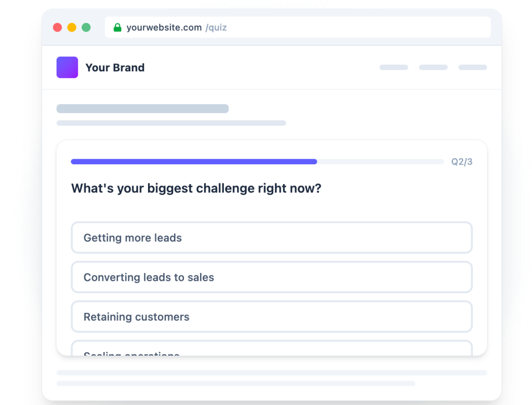Click the Q2/3 progress label
This screenshot has width=532, height=405.
(461, 162)
